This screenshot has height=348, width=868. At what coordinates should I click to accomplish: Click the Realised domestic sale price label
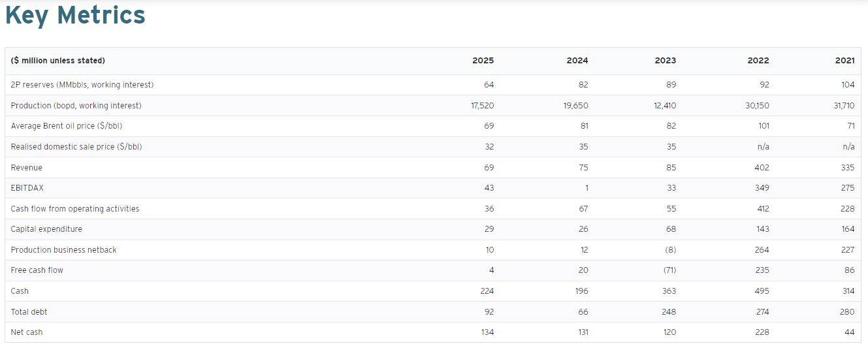tap(76, 147)
